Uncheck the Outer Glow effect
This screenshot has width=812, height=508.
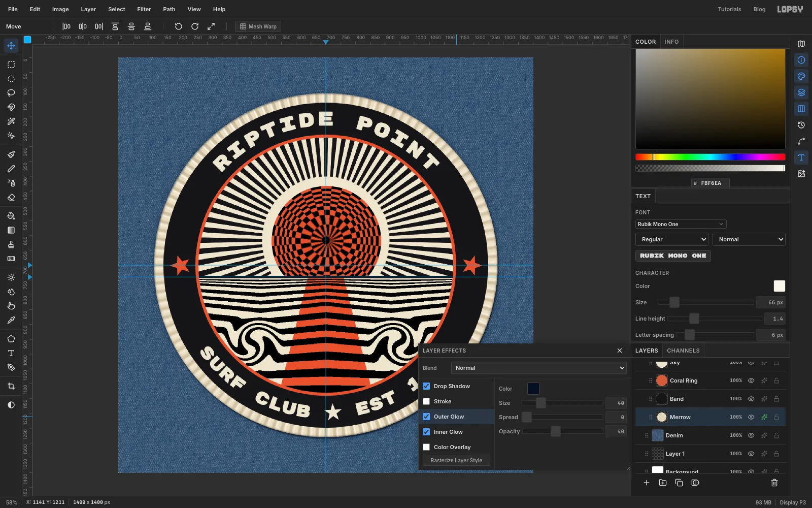[x=426, y=417]
